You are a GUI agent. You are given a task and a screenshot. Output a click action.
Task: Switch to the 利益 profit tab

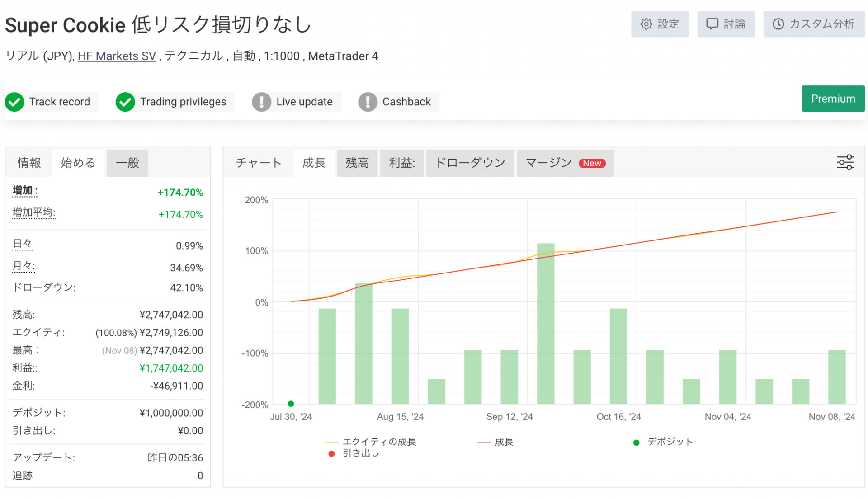(x=402, y=163)
